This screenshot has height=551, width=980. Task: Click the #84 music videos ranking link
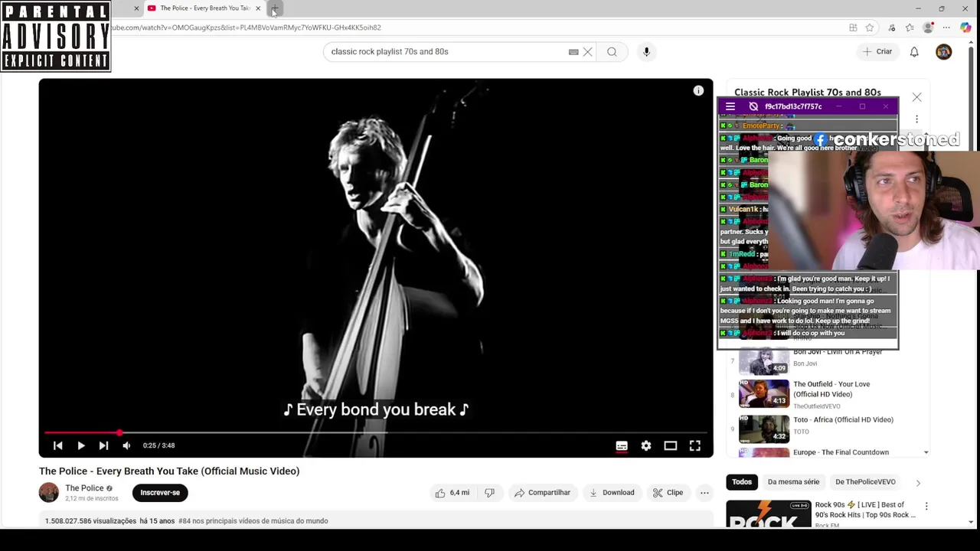click(x=253, y=521)
